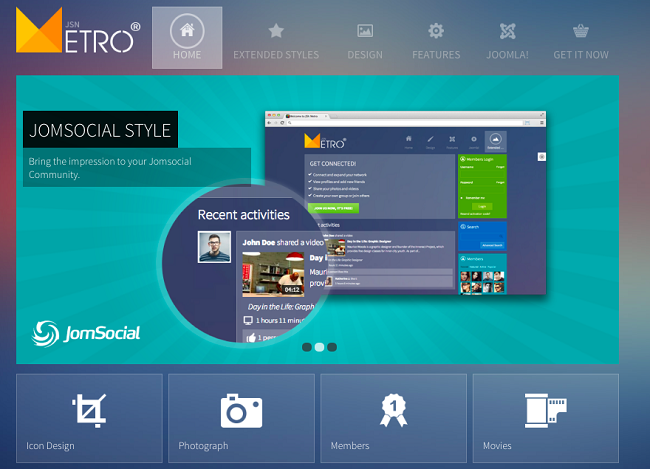Click the 'Recent activities' heading text

[244, 215]
